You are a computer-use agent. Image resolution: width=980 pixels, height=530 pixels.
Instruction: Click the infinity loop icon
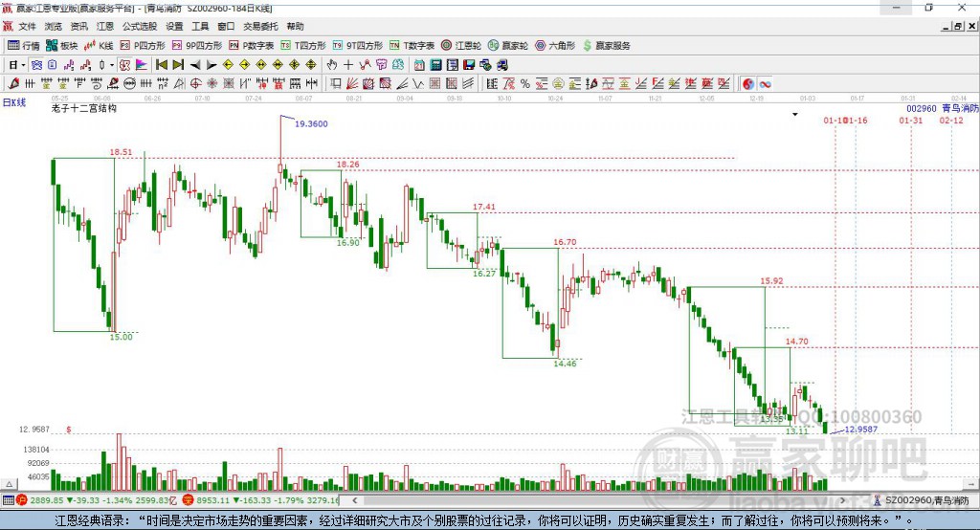pos(765,84)
